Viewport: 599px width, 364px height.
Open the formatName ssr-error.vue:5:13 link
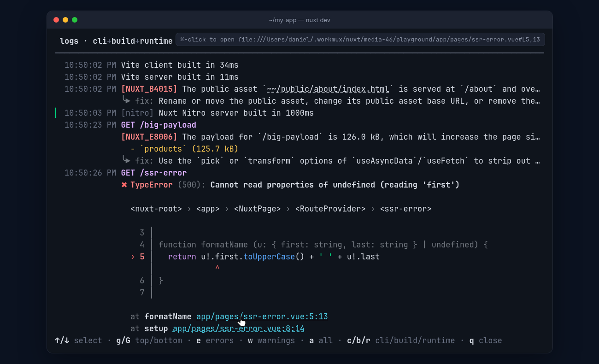pos(262,317)
